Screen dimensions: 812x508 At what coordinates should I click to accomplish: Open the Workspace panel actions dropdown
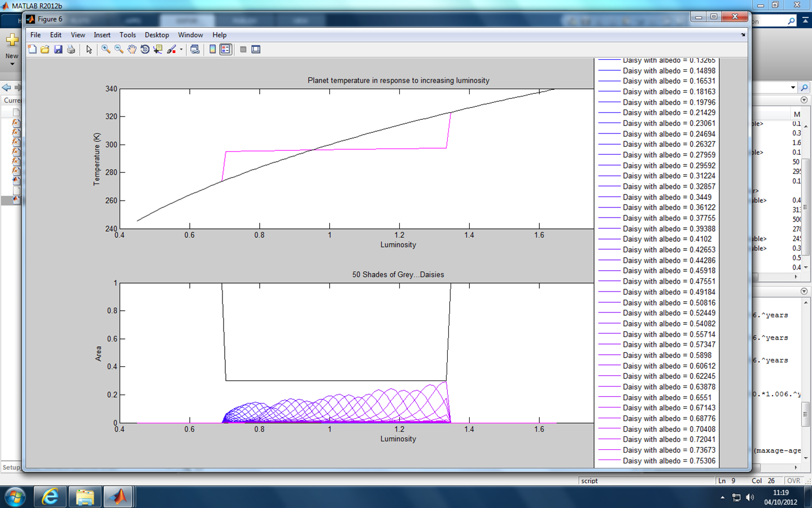pyautogui.click(x=804, y=100)
